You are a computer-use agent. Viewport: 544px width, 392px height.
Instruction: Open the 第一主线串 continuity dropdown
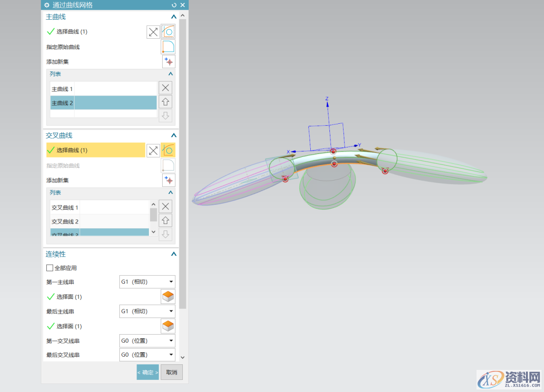pyautogui.click(x=147, y=282)
